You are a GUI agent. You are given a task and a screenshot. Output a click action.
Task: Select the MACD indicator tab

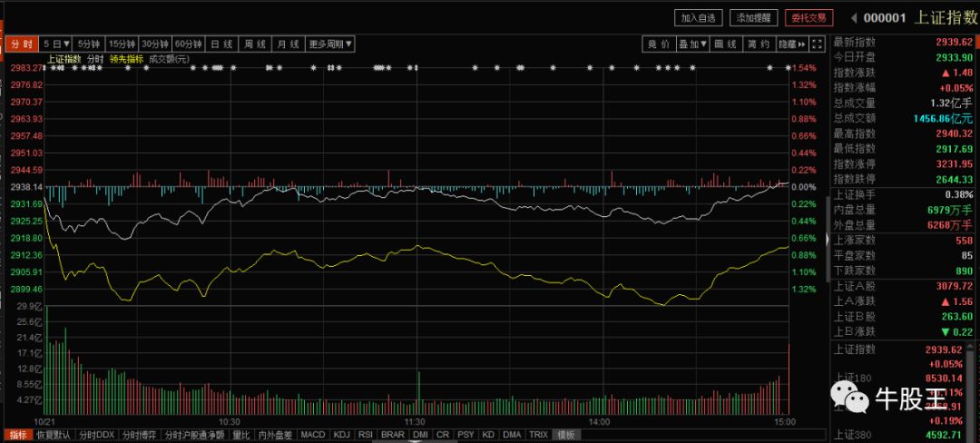coord(312,435)
